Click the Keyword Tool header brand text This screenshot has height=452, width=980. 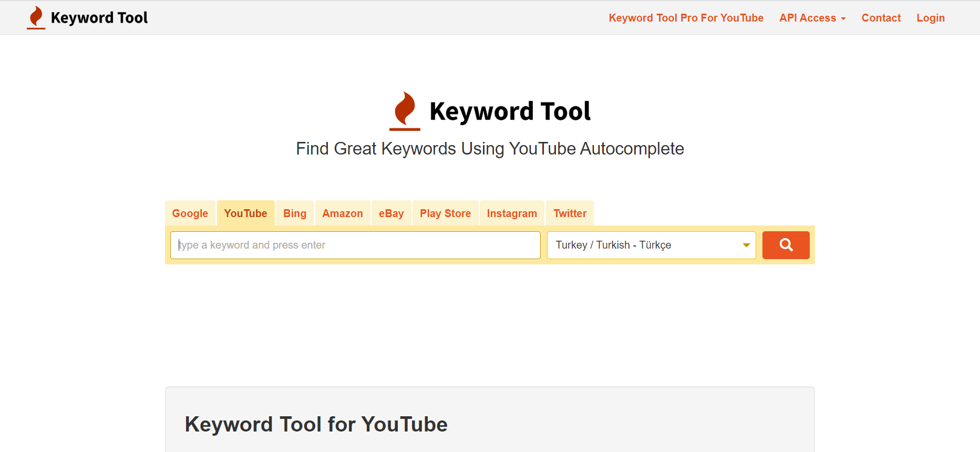pyautogui.click(x=99, y=18)
